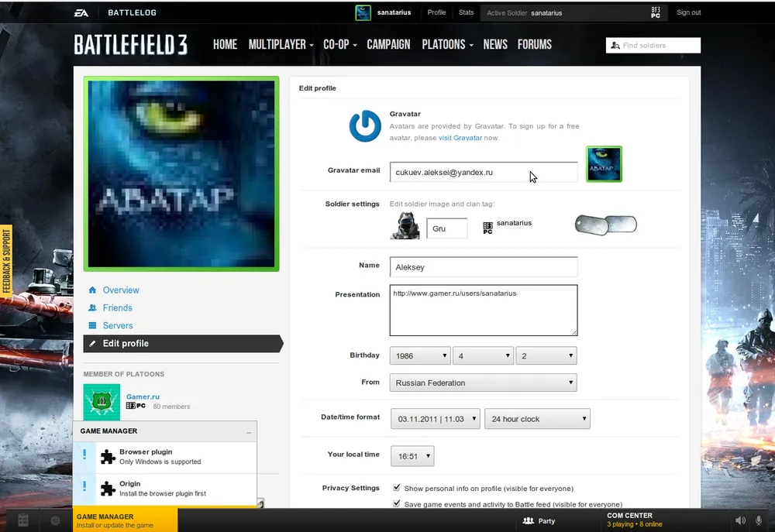Click the Gravatar power-logo icon

pyautogui.click(x=365, y=126)
